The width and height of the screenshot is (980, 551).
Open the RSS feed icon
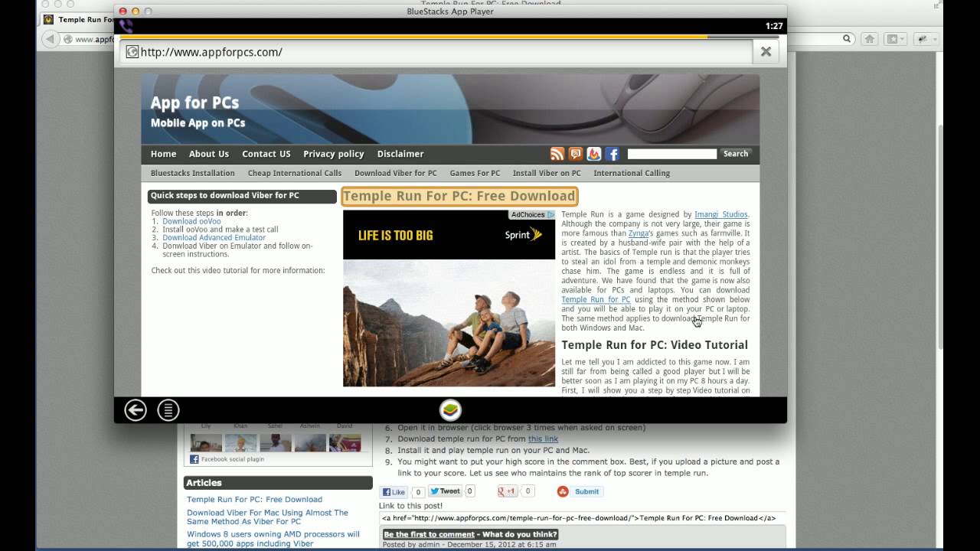point(557,154)
